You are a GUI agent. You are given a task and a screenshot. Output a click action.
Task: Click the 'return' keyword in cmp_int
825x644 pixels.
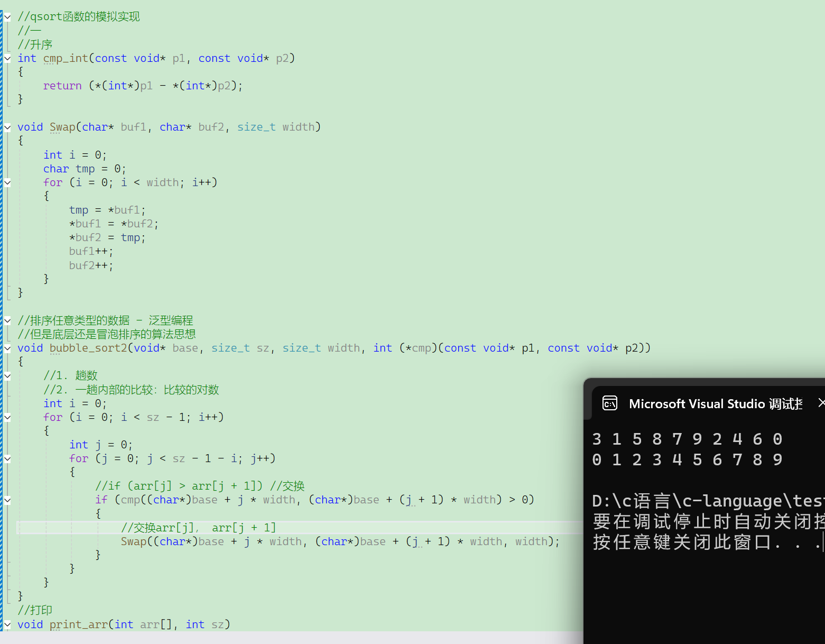(62, 86)
